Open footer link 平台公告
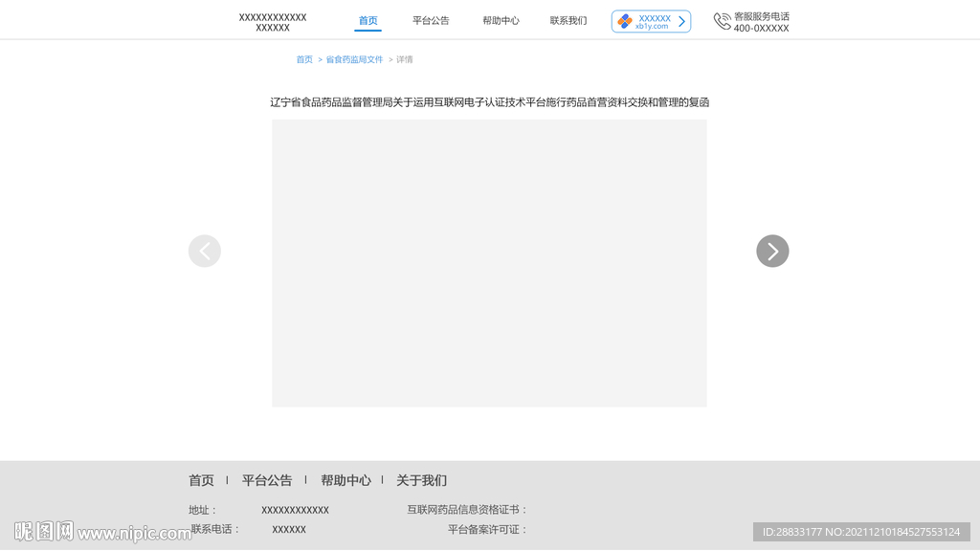The image size is (980, 551). coord(267,480)
